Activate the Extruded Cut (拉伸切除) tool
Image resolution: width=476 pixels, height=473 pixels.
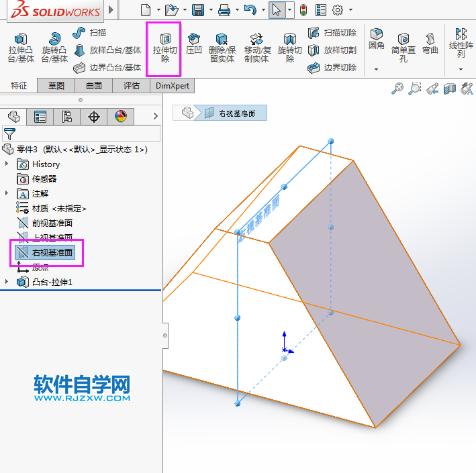pyautogui.click(x=164, y=48)
